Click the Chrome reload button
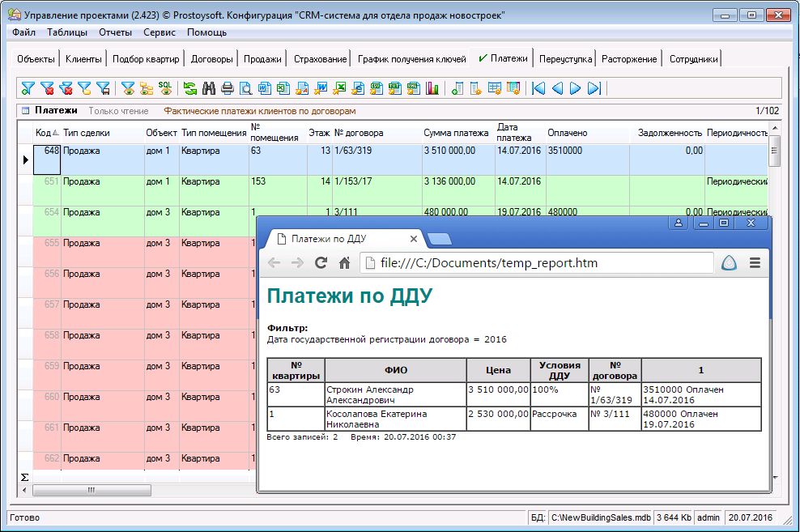800x532 pixels. click(x=321, y=262)
